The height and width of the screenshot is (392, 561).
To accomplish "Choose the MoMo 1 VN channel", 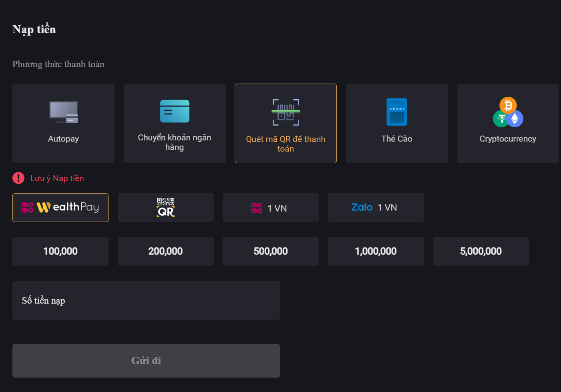I will point(271,208).
